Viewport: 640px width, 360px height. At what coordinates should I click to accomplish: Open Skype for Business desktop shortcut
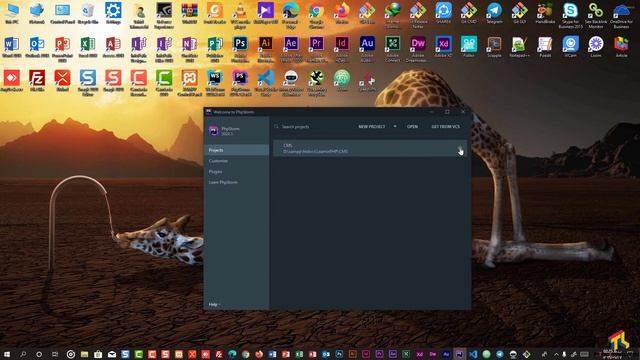coord(570,15)
